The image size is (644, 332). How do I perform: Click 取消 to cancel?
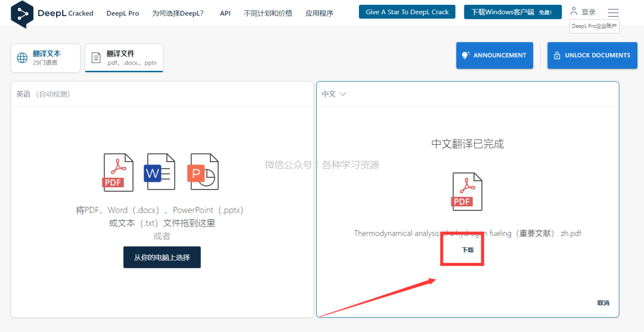point(603,303)
